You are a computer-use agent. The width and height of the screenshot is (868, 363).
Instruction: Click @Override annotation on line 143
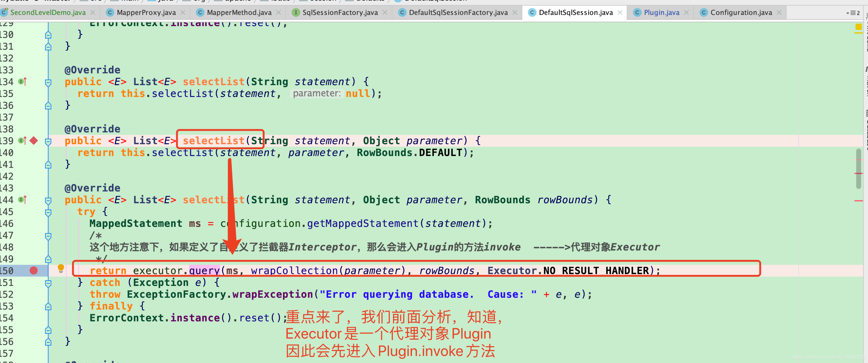(x=92, y=188)
